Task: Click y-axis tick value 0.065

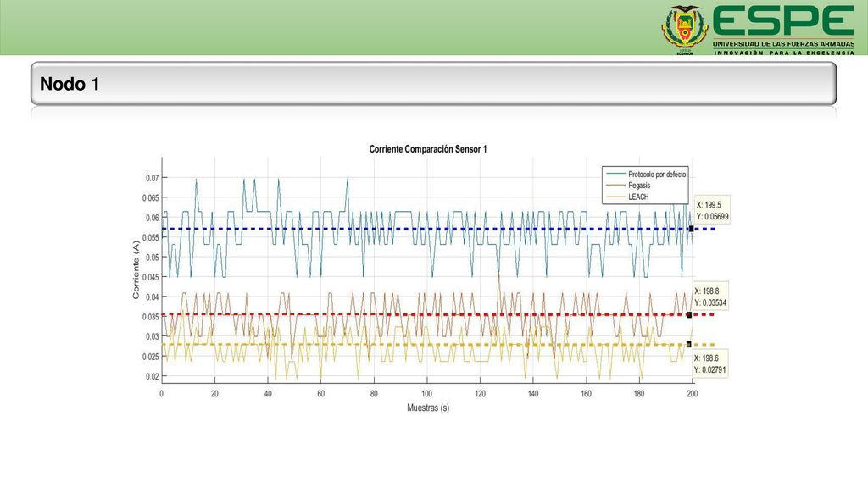Action: (x=151, y=198)
